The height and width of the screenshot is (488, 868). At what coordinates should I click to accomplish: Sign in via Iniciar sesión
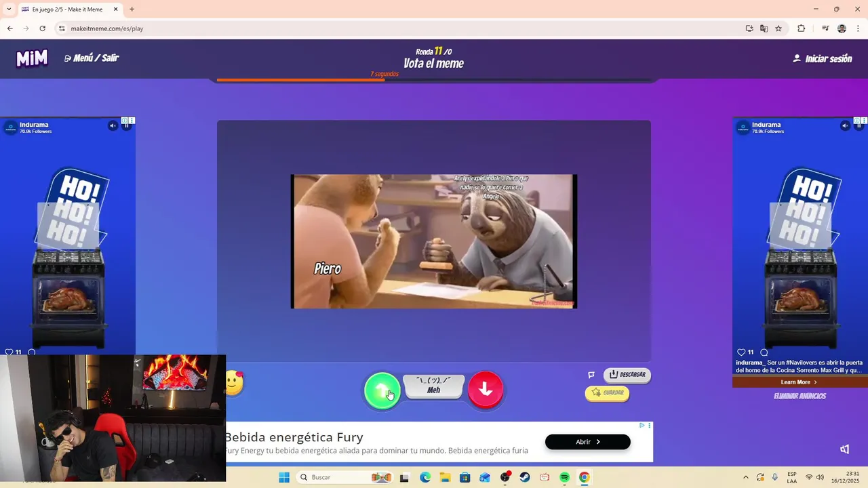click(823, 59)
